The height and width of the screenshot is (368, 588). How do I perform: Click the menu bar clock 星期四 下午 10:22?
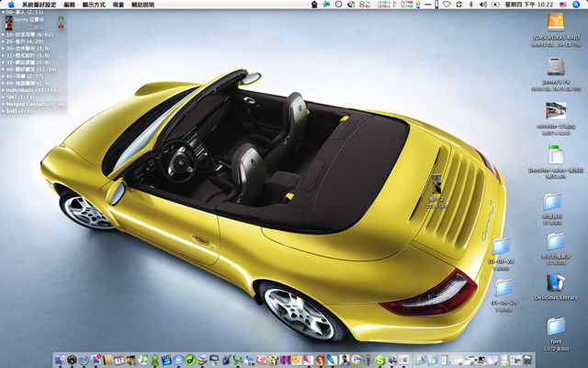pos(529,5)
